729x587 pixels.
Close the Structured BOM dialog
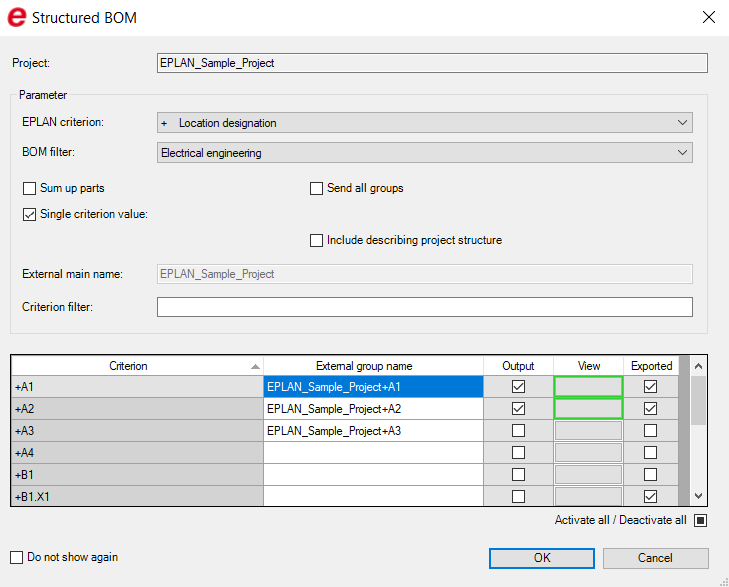point(709,17)
